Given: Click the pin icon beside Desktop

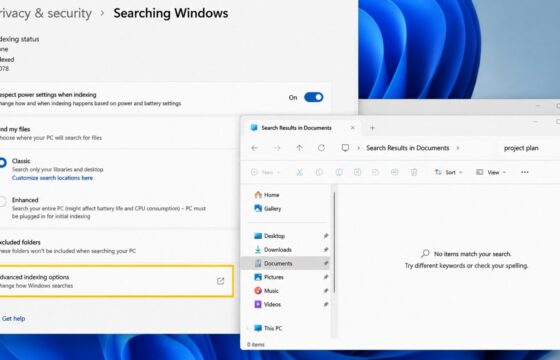Looking at the screenshot, I should (326, 236).
